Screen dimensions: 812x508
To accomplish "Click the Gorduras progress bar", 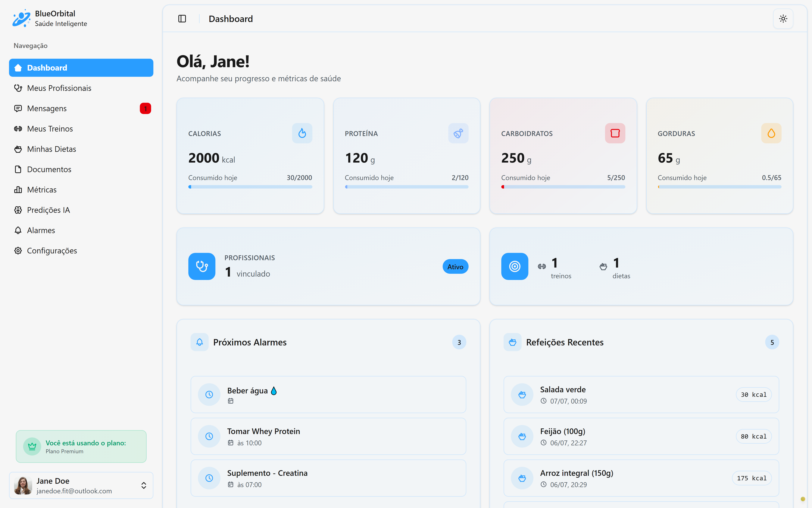I will click(x=719, y=187).
